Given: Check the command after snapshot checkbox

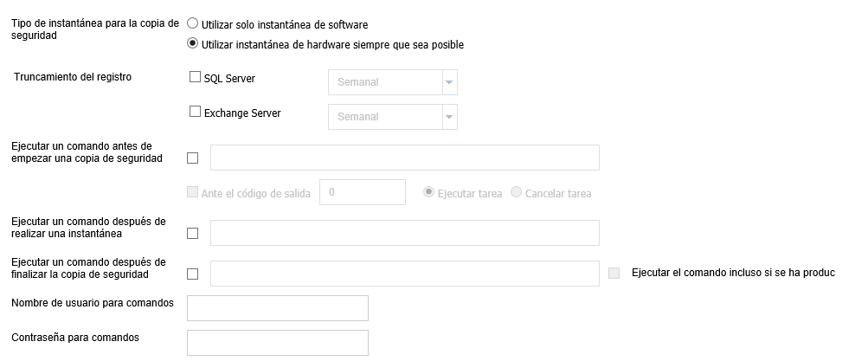Looking at the screenshot, I should tap(192, 233).
